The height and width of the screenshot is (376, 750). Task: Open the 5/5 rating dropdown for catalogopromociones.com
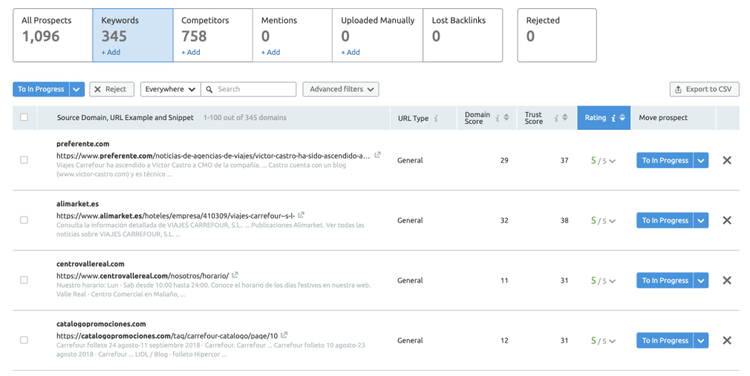[x=603, y=341]
